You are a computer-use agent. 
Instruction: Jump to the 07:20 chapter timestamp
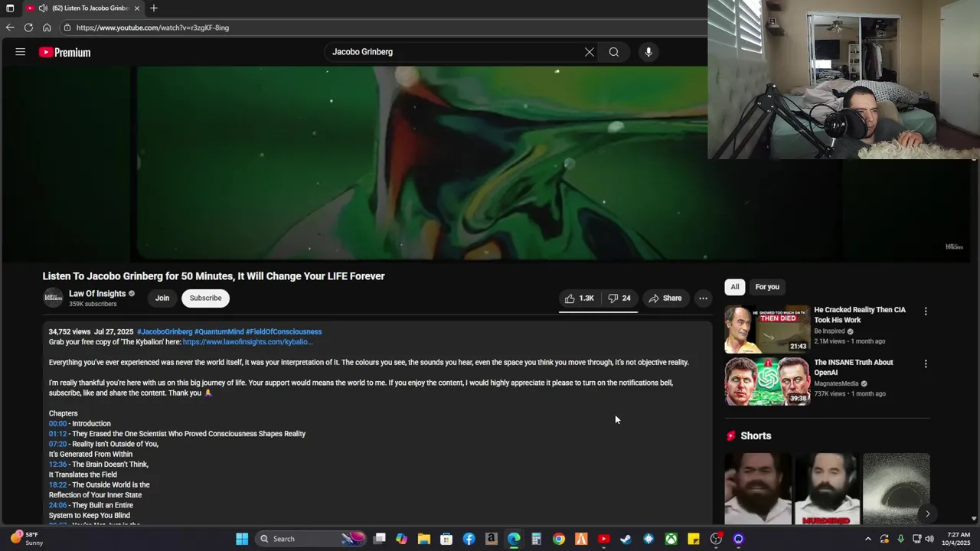coord(58,444)
